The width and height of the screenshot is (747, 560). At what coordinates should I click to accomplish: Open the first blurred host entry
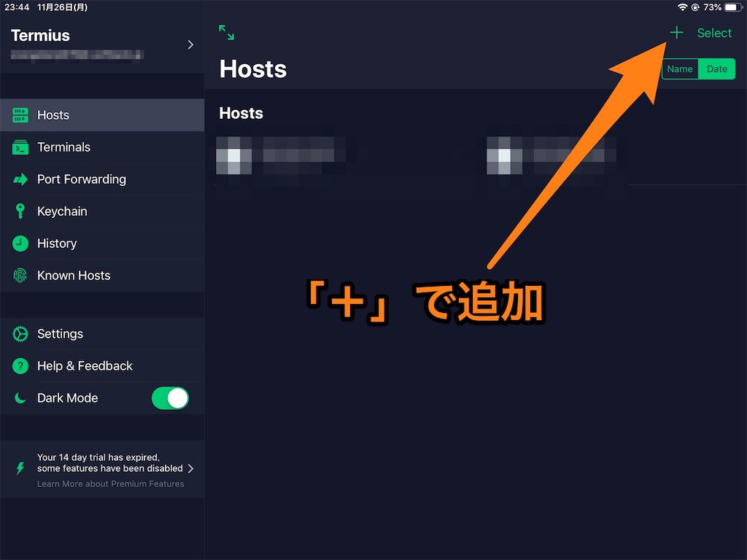[281, 156]
